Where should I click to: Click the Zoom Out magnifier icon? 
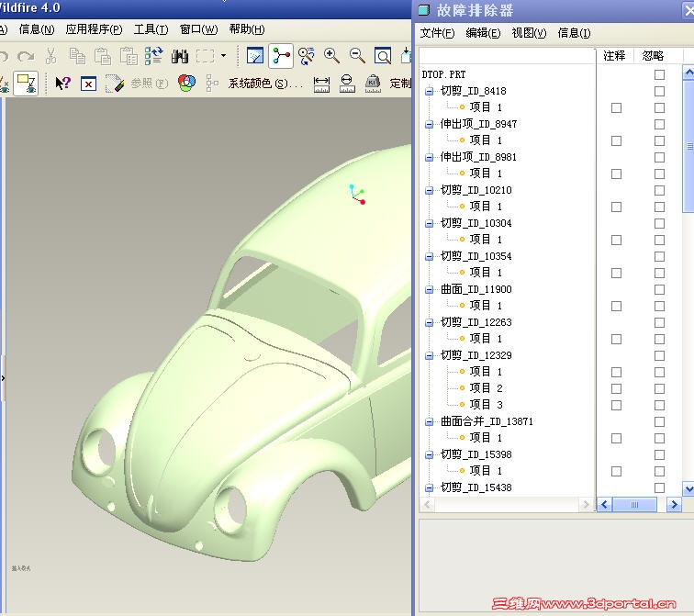click(x=357, y=56)
